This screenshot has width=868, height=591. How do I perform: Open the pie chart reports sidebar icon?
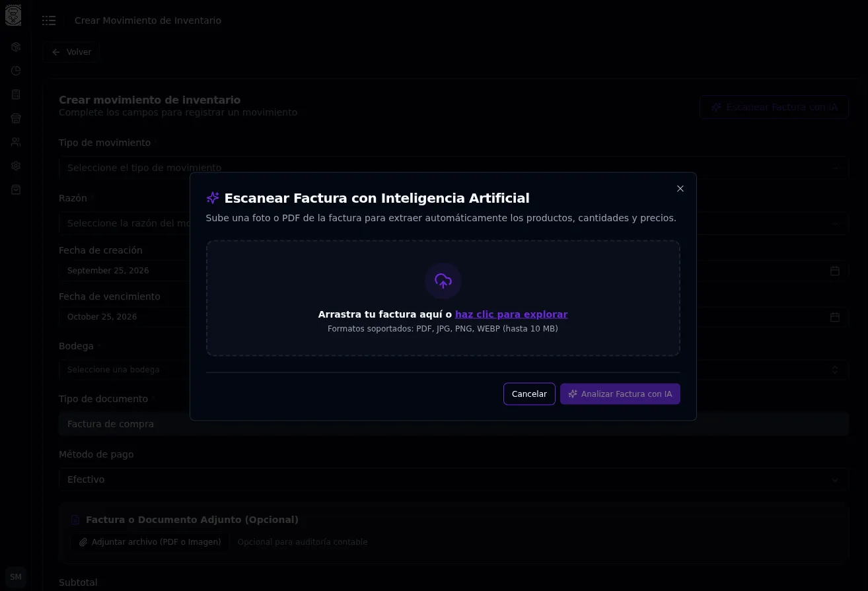16,71
